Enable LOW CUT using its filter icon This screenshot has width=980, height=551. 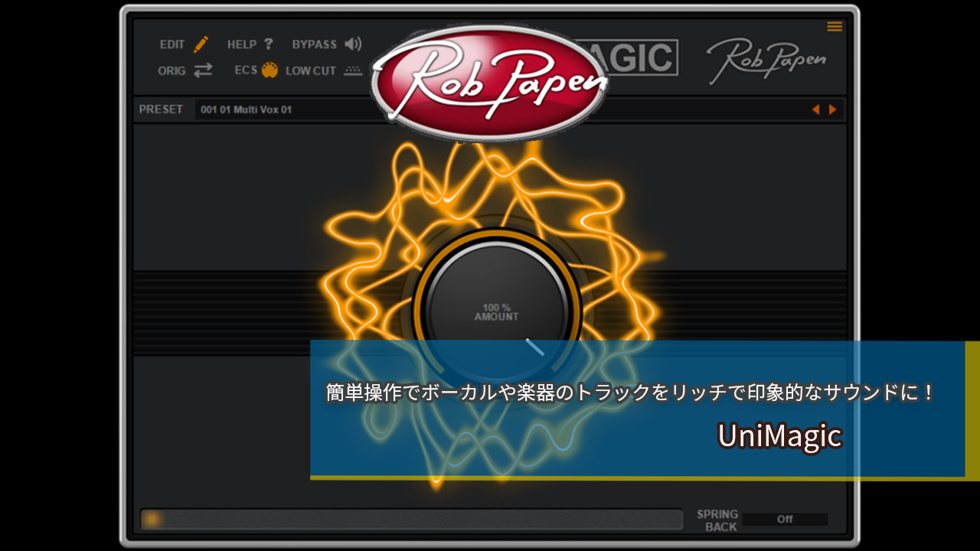[x=352, y=70]
